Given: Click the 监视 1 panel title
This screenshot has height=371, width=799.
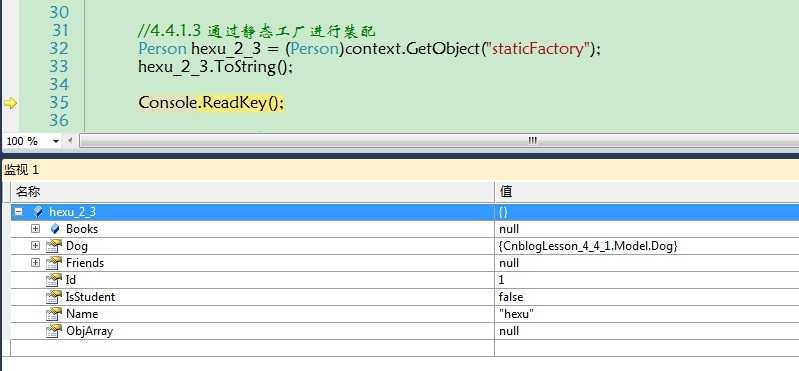Looking at the screenshot, I should 22,170.
